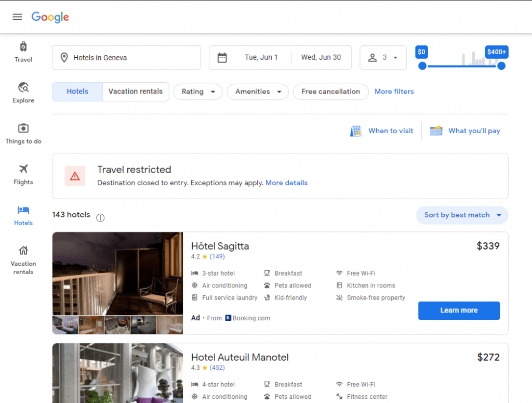
Task: Toggle the Free cancellation filter
Action: click(331, 92)
